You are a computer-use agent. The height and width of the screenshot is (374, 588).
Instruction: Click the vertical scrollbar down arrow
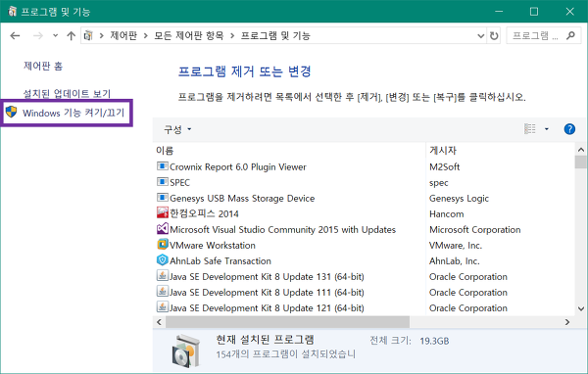coord(581,308)
